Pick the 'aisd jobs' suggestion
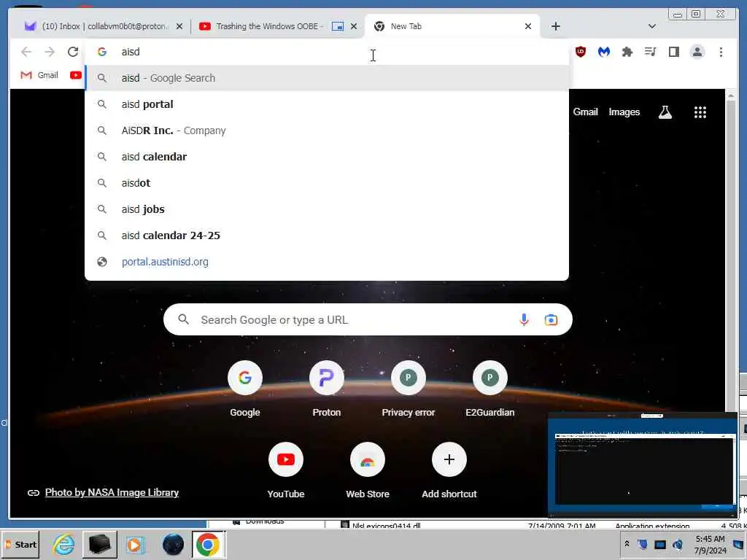This screenshot has width=747, height=560. tap(327, 209)
